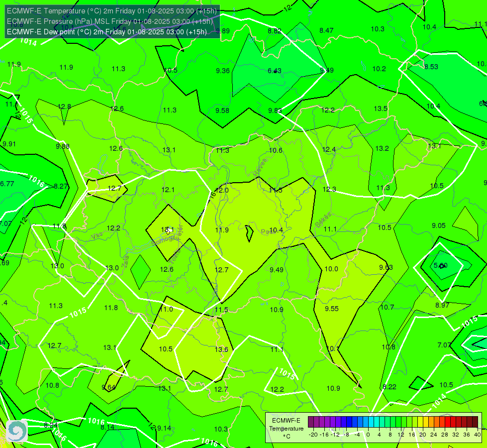Click the 8.53 value on the map
The image size is (487, 448).
coord(431,67)
